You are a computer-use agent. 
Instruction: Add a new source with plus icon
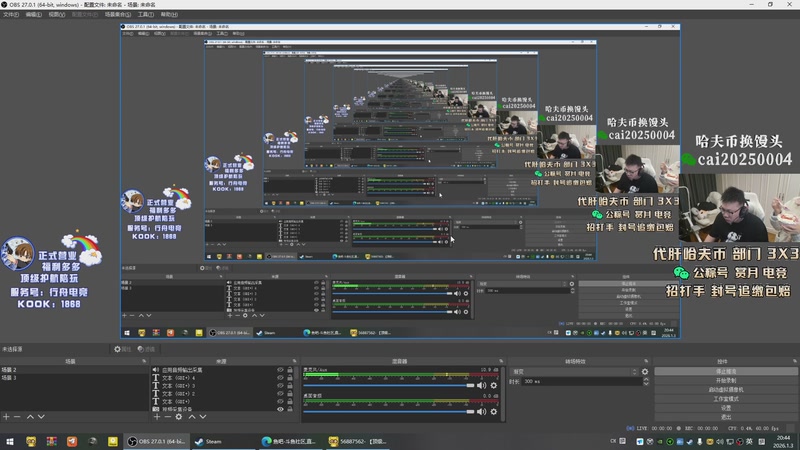pos(157,417)
